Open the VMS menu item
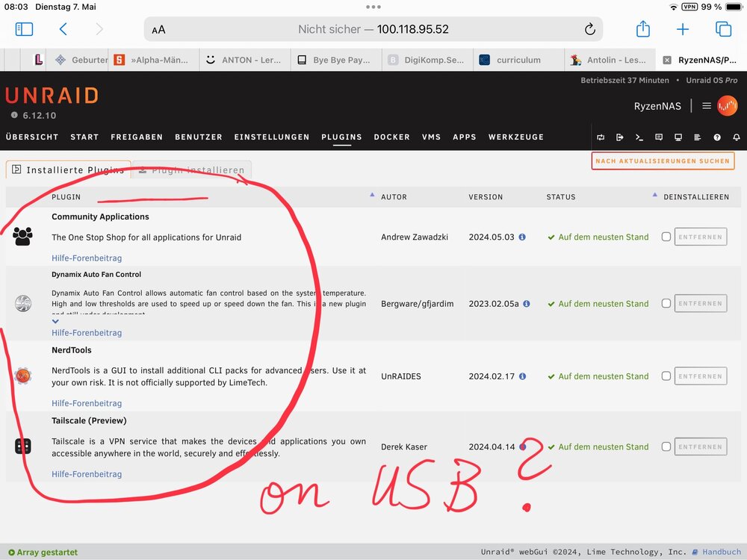Screen dimensions: 747x560 [431, 137]
